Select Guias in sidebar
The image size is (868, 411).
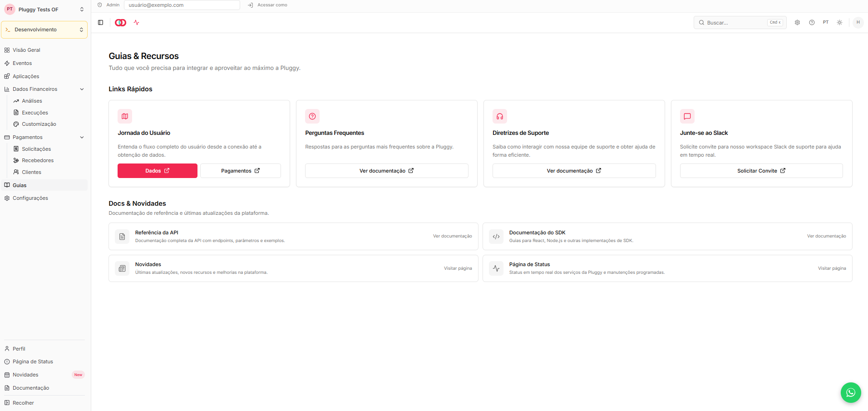pyautogui.click(x=44, y=185)
